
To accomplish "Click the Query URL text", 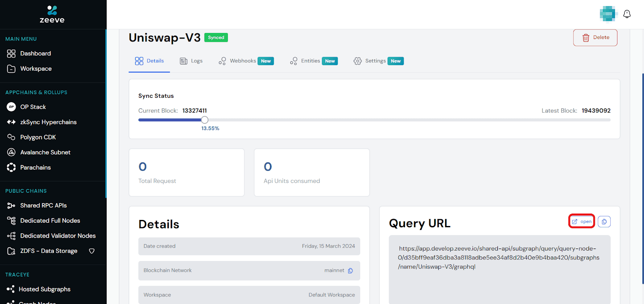I will (x=498, y=257).
